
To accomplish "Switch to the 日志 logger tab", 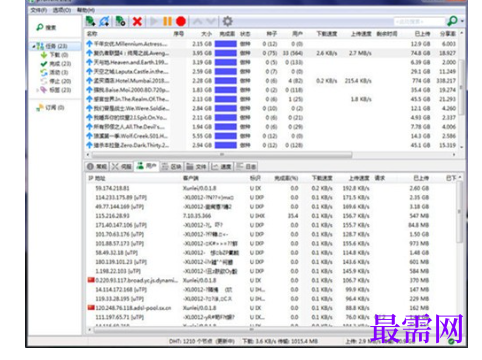I will tap(246, 166).
